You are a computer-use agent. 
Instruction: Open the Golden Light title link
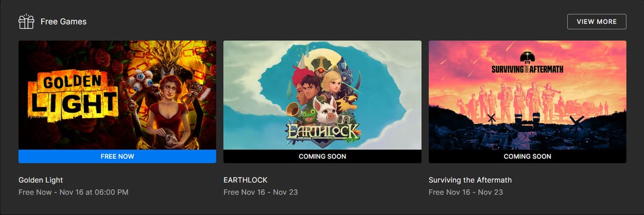41,180
